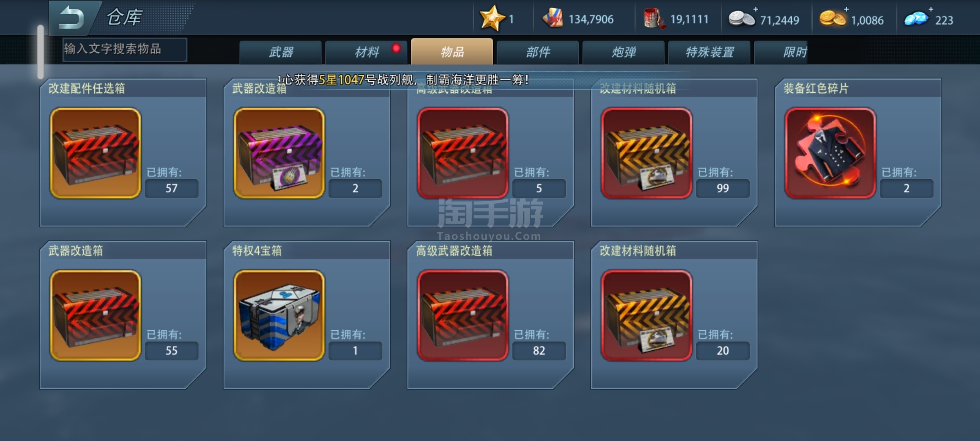The width and height of the screenshot is (980, 441).
Task: Add blue diamonds via the plus icon
Action: [x=931, y=9]
